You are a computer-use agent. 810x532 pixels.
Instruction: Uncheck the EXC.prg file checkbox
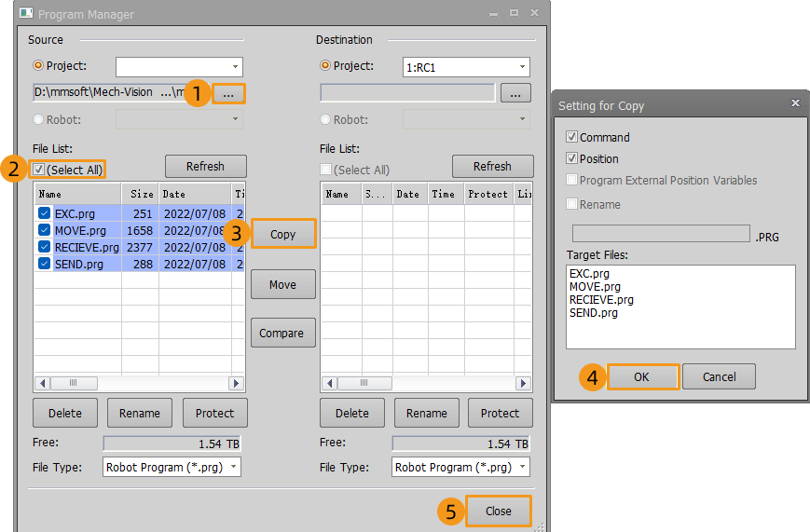tap(44, 213)
